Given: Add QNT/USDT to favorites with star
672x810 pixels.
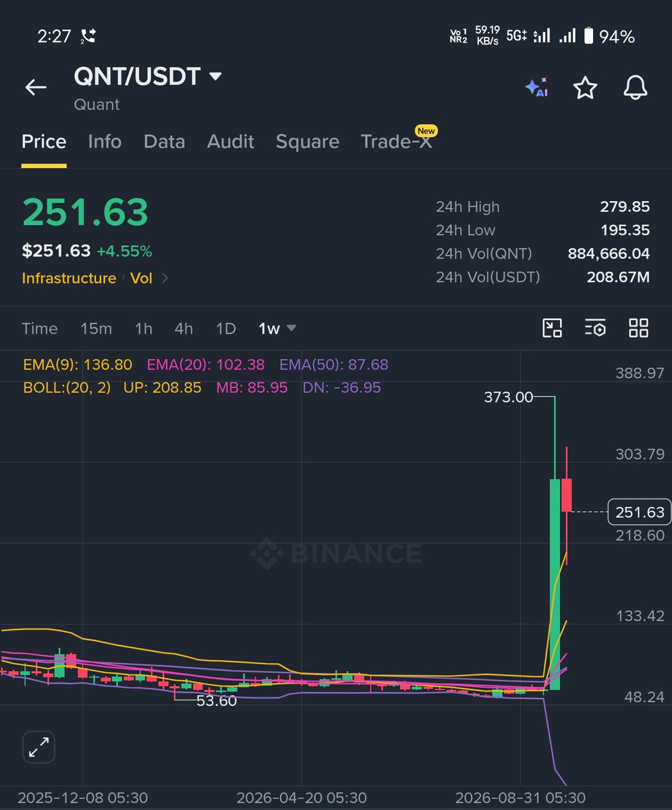Looking at the screenshot, I should click(x=585, y=88).
